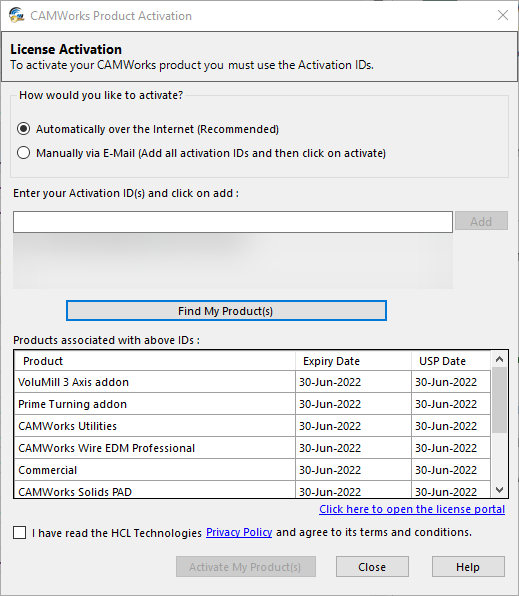
Task: Select the CAMWorks Utilities row
Action: point(252,426)
